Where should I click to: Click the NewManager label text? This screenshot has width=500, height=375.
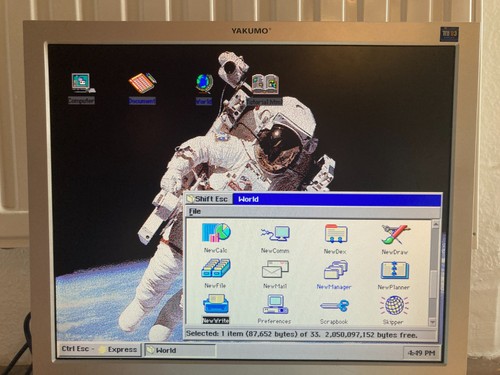click(x=334, y=287)
